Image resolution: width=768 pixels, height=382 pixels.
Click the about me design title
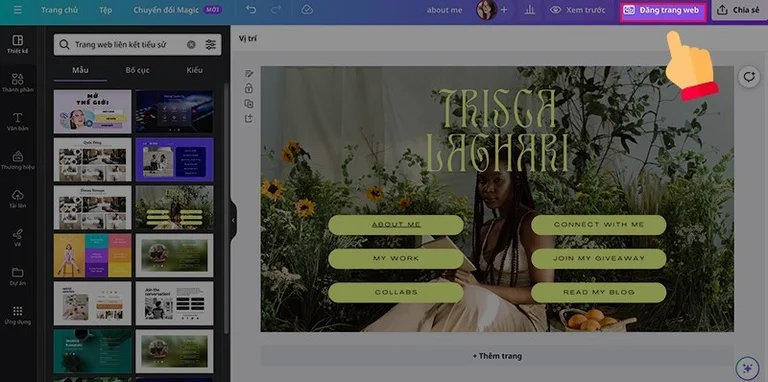pos(444,10)
